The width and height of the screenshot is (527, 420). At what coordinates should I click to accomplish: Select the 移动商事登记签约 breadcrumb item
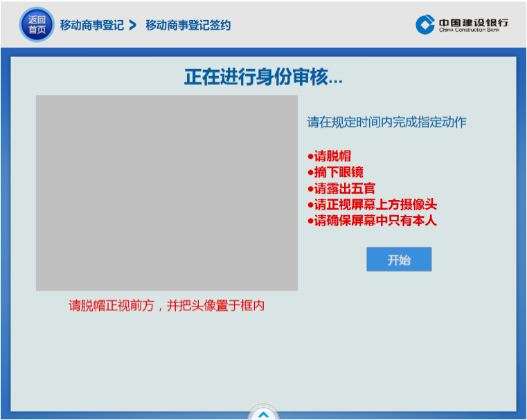tap(188, 26)
